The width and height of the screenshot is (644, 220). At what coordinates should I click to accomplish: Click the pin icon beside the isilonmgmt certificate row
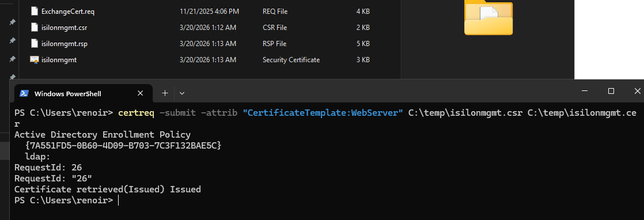[x=12, y=77]
